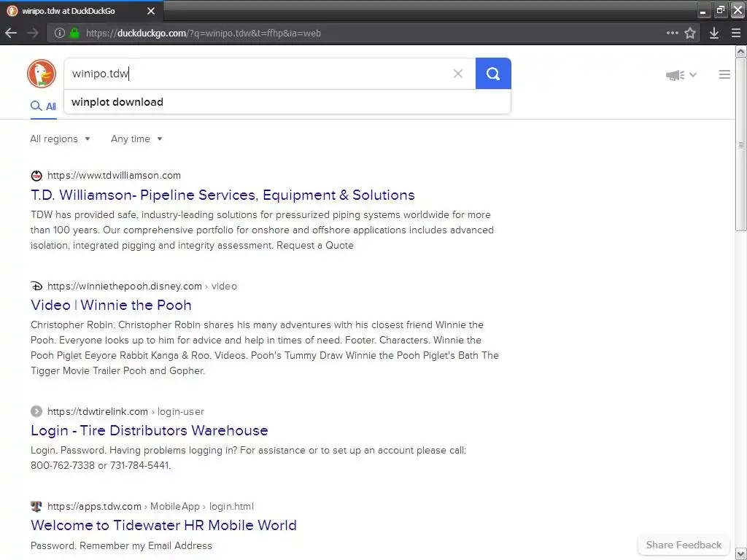Viewport: 747px width, 560px height.
Task: Click the scrollbar down arrow
Action: [x=741, y=554]
